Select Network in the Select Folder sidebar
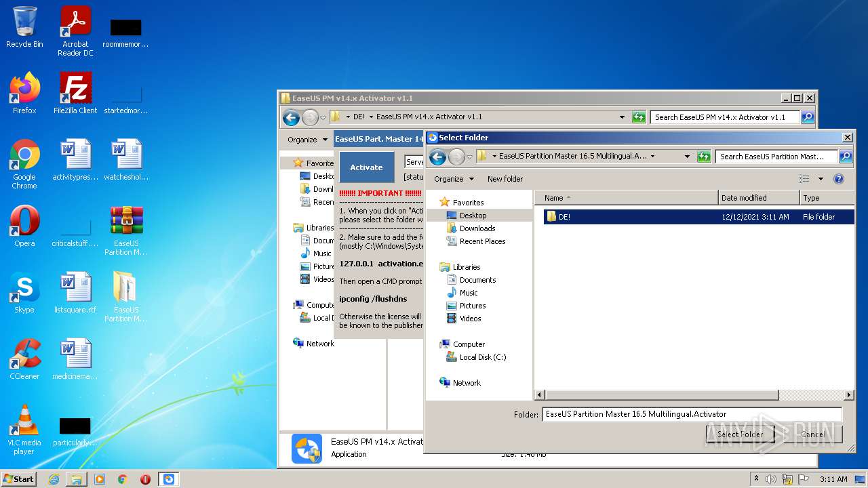868x488 pixels. pos(460,383)
